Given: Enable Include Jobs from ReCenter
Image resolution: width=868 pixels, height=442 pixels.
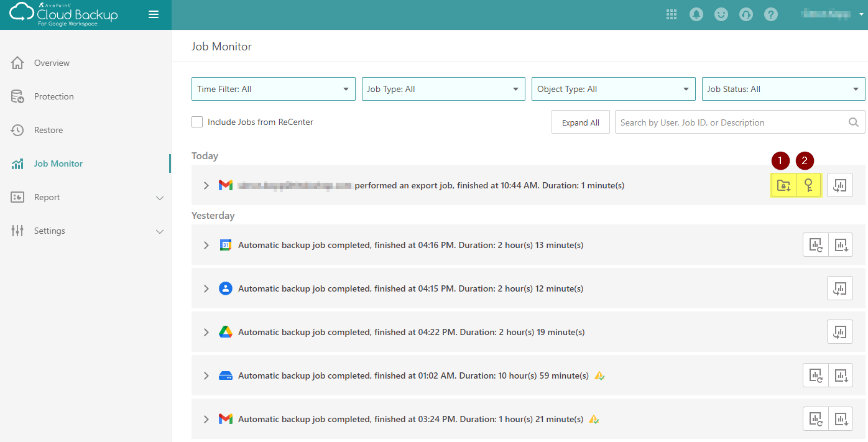Looking at the screenshot, I should point(197,122).
